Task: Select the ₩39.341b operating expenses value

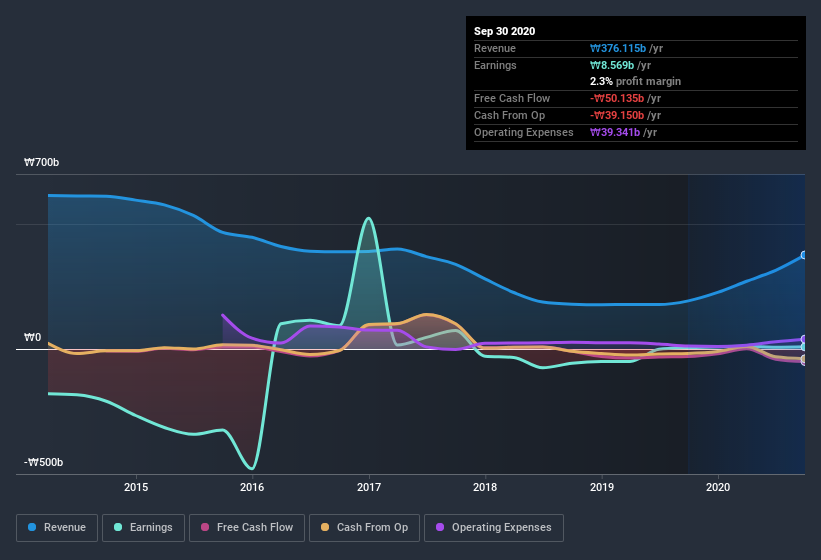Action: (615, 132)
